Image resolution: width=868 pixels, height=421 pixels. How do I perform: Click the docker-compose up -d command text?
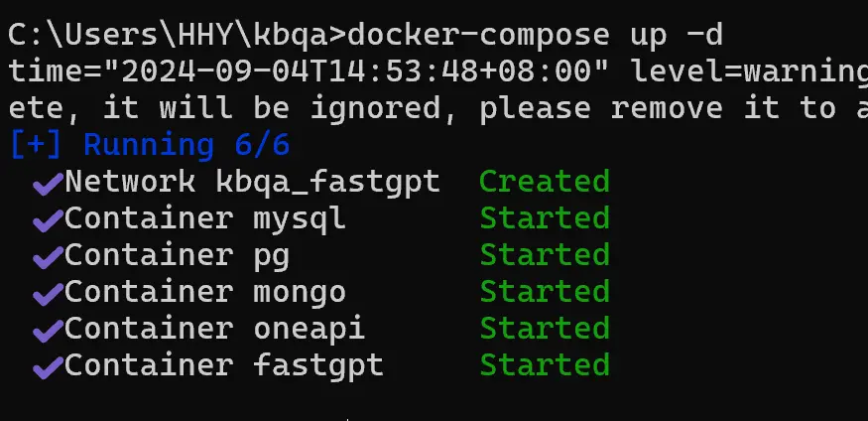[x=535, y=36]
